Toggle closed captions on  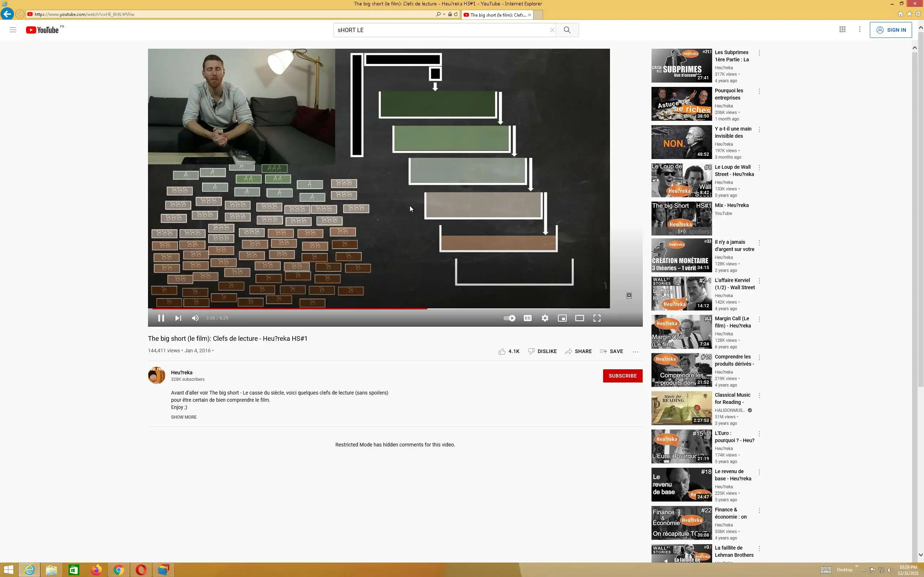pos(528,318)
